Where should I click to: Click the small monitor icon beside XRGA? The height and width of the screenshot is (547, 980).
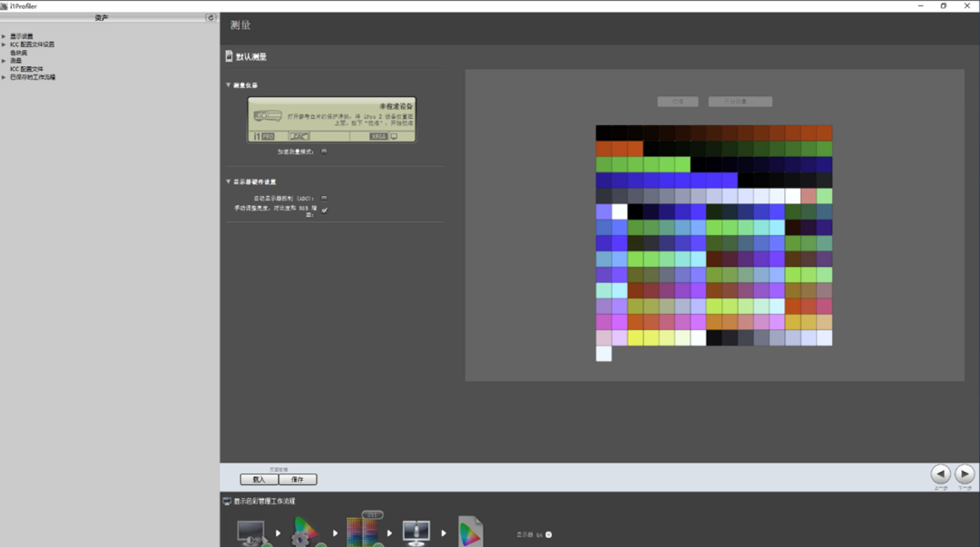pyautogui.click(x=394, y=136)
